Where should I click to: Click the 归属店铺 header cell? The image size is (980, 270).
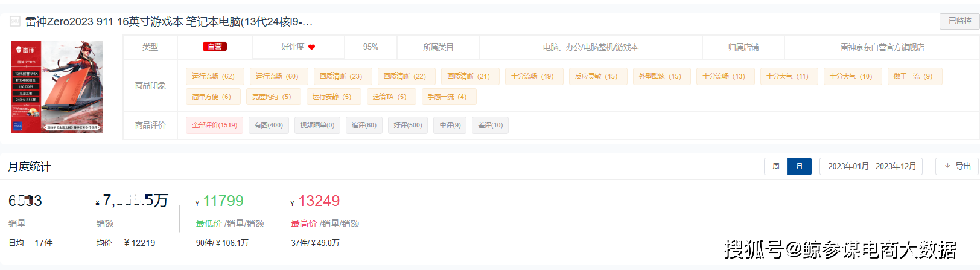[x=743, y=47]
